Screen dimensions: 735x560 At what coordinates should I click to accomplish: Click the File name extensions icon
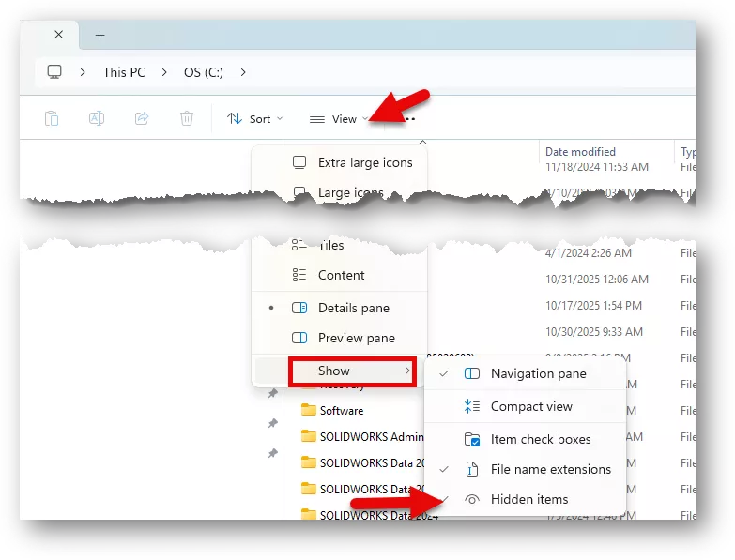point(472,469)
